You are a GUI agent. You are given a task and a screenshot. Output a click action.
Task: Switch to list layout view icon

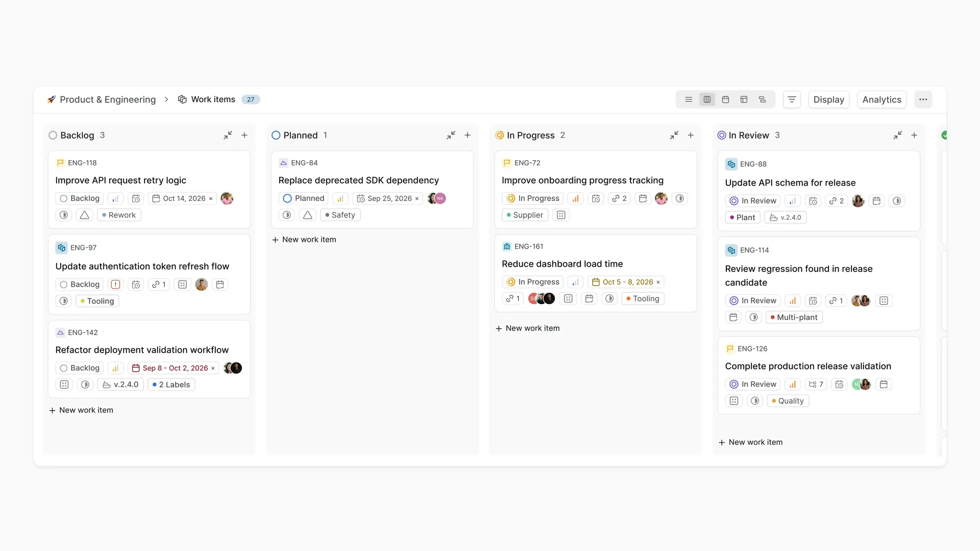pos(689,99)
